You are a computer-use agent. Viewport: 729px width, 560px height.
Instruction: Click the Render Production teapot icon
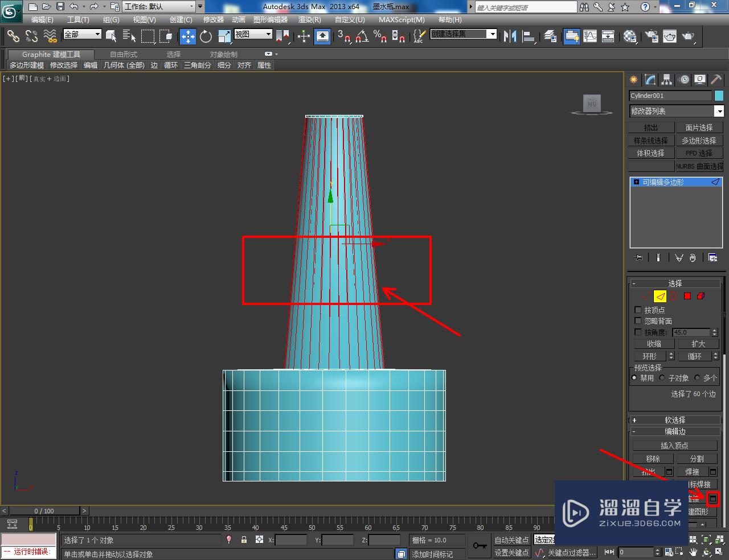point(689,36)
